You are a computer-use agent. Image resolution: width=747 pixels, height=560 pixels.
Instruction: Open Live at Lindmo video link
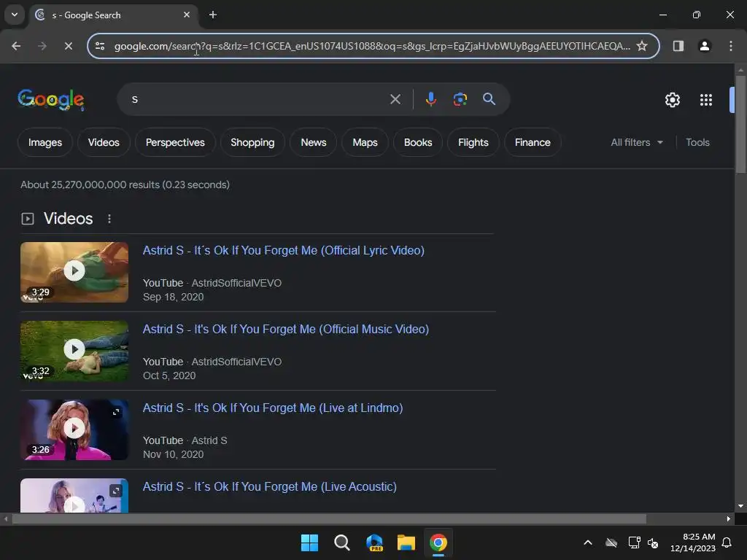click(x=273, y=408)
